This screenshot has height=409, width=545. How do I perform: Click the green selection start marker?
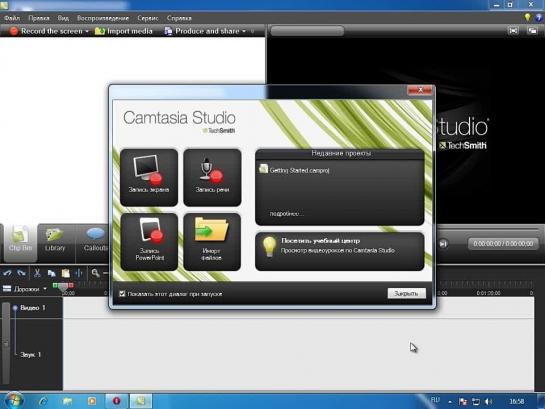pyautogui.click(x=55, y=286)
